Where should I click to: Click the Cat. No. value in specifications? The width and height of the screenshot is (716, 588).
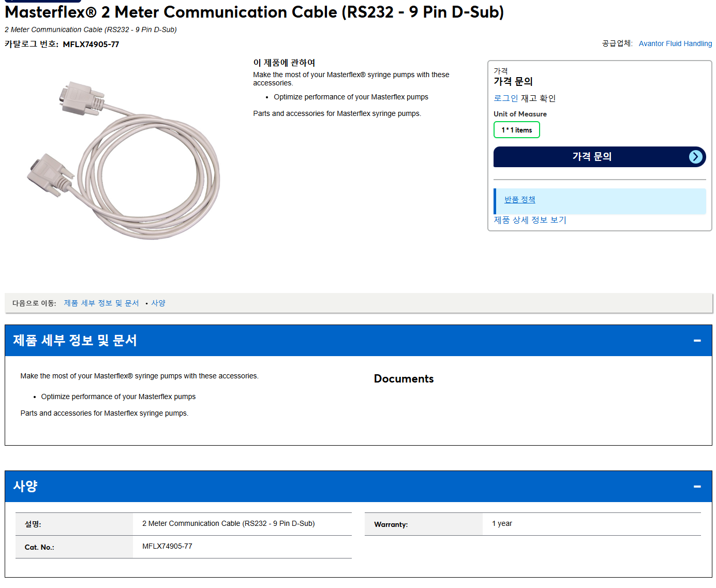167,547
